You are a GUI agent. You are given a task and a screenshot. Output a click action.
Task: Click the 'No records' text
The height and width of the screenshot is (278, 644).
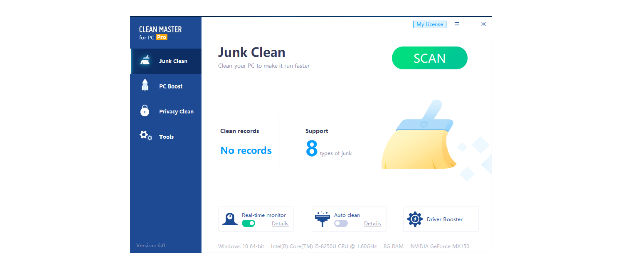[246, 150]
